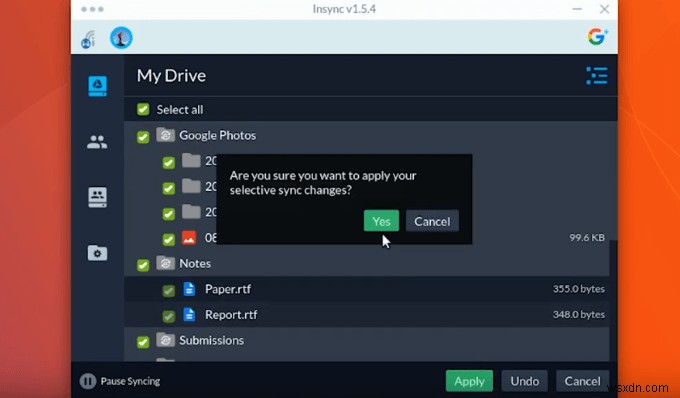
Task: Click the Submissions folder icon
Action: point(165,339)
